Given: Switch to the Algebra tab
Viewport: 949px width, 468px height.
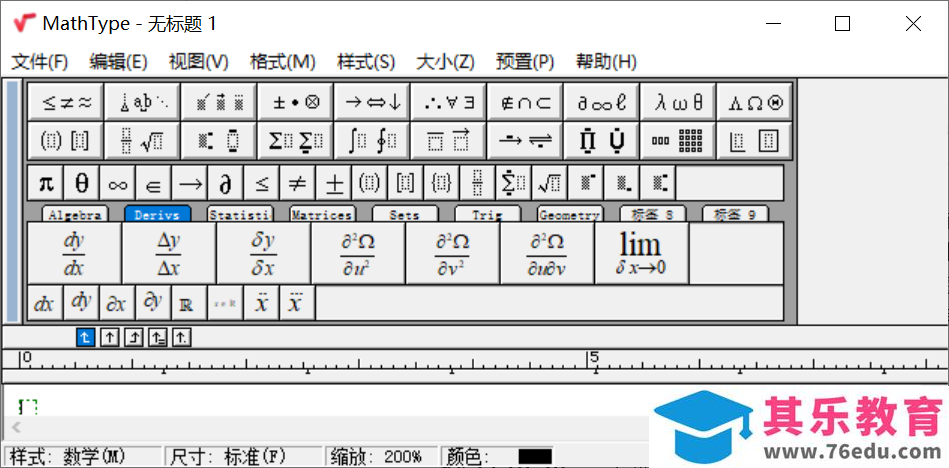Looking at the screenshot, I should click(x=75, y=214).
